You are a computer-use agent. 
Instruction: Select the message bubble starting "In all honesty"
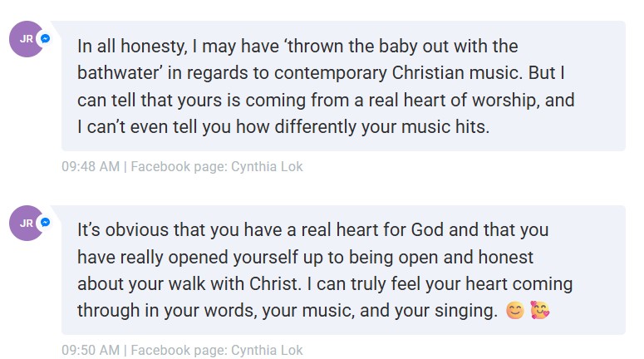tap(343, 86)
